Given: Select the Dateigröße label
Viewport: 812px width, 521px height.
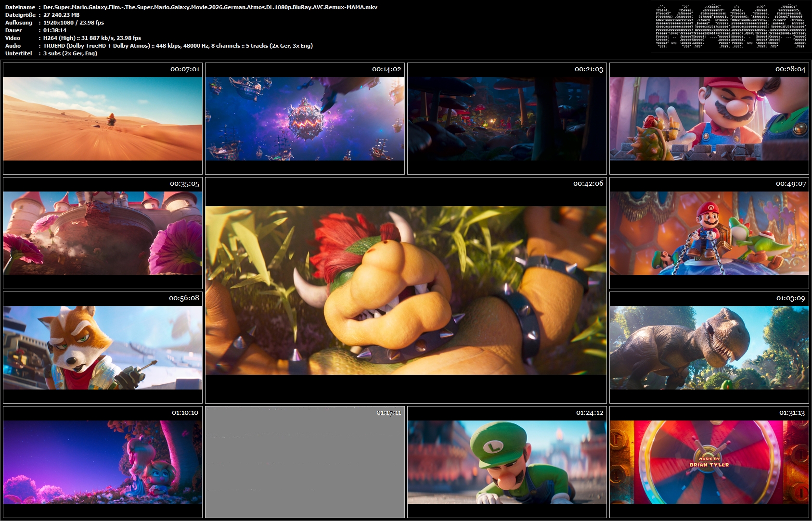Looking at the screenshot, I should [21, 15].
